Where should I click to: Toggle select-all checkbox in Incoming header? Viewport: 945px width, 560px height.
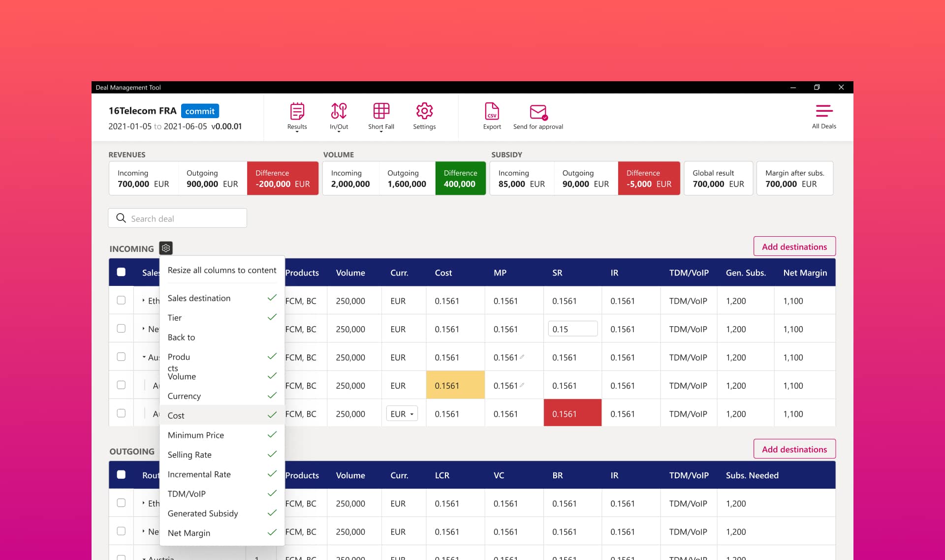point(121,272)
